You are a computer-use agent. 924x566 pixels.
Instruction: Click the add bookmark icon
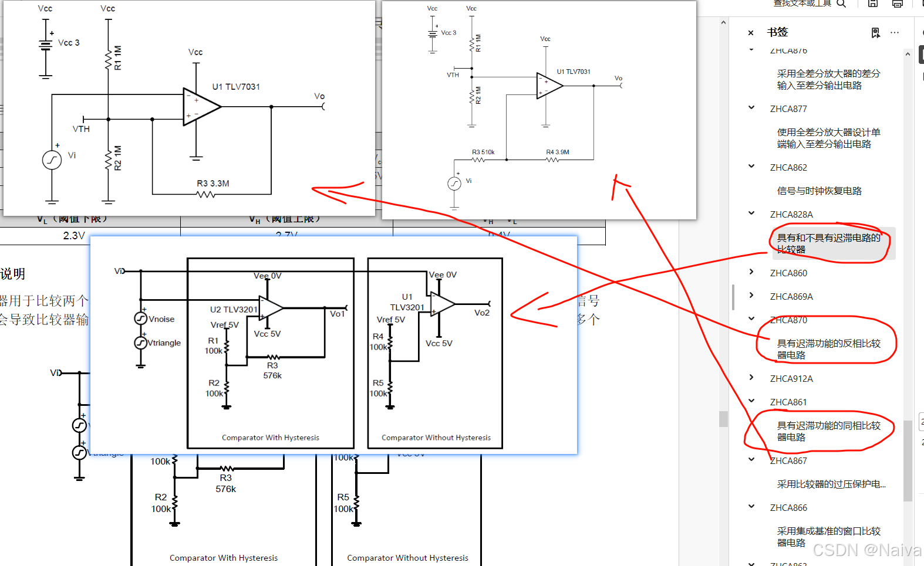[876, 33]
